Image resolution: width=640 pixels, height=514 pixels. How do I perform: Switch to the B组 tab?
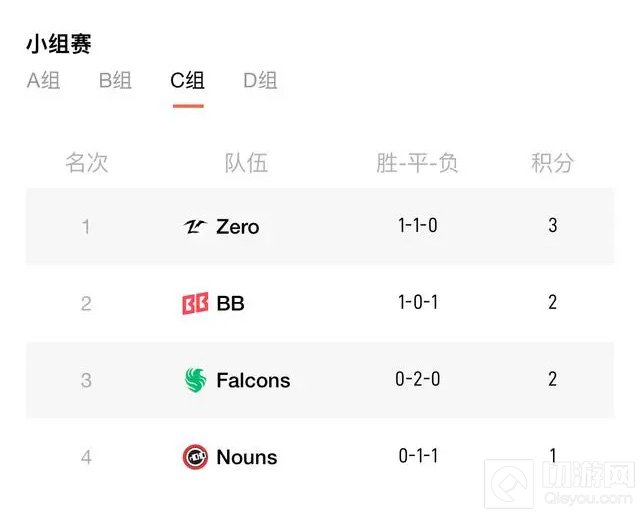tap(115, 81)
